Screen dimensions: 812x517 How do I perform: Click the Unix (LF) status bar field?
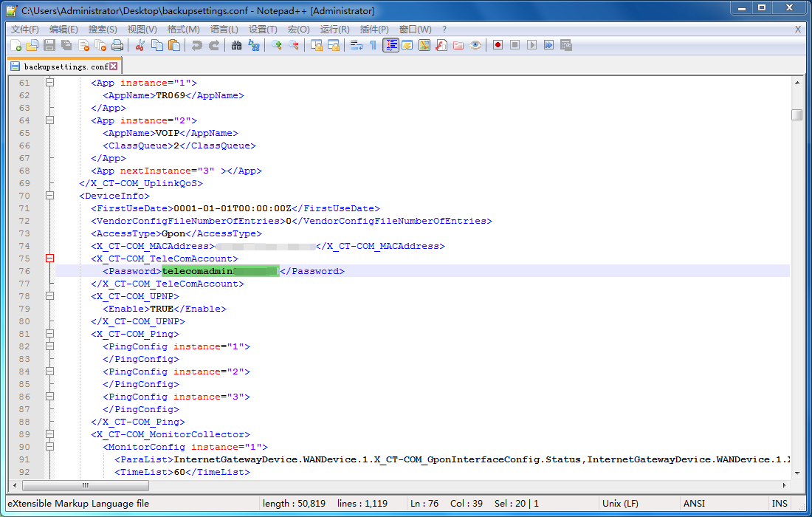point(622,504)
